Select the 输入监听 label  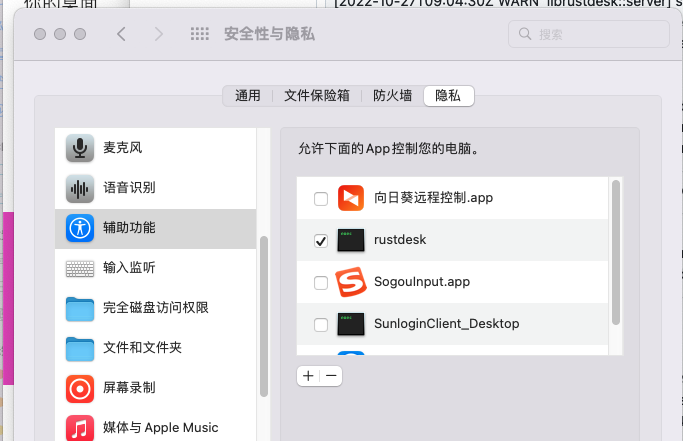point(129,268)
